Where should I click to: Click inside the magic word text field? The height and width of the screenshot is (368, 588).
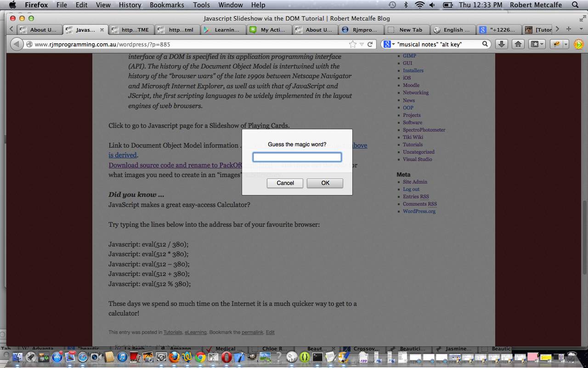[x=297, y=157]
